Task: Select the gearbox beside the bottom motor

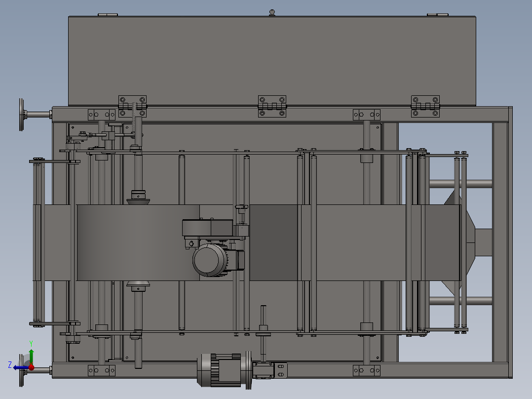Action: click(x=263, y=370)
